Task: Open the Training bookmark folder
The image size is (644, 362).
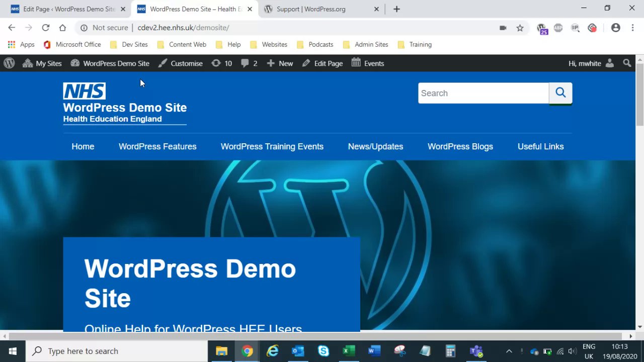Action: (x=415, y=45)
